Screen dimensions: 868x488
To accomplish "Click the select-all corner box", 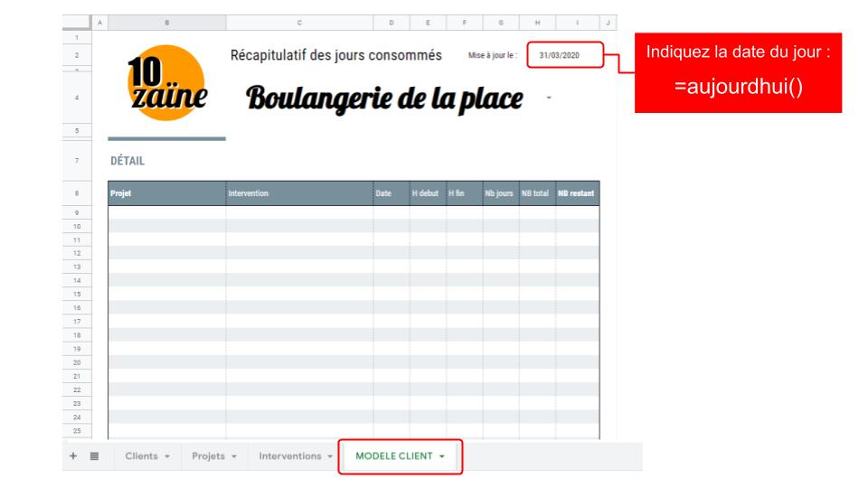I will [x=76, y=22].
